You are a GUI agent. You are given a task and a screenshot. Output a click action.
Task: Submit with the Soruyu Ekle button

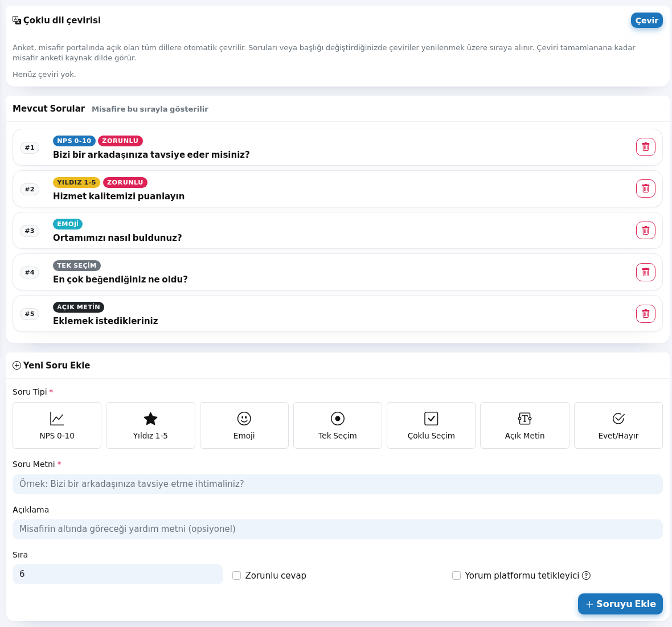[x=620, y=604]
